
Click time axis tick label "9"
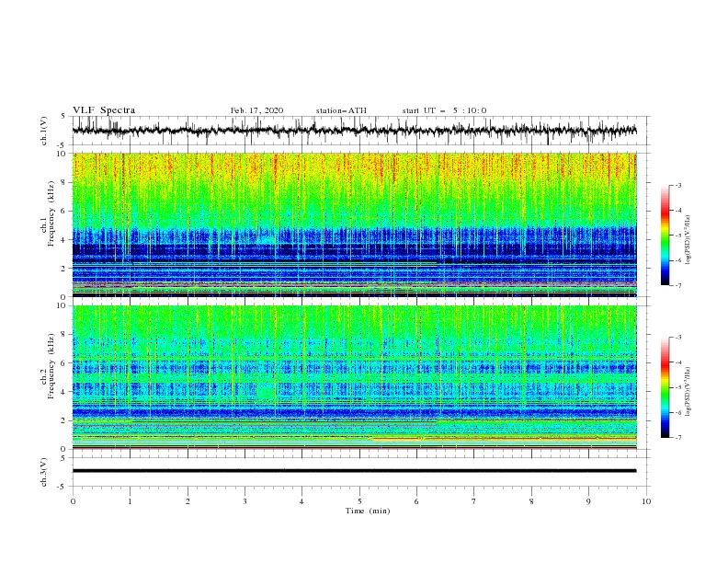[x=588, y=501]
